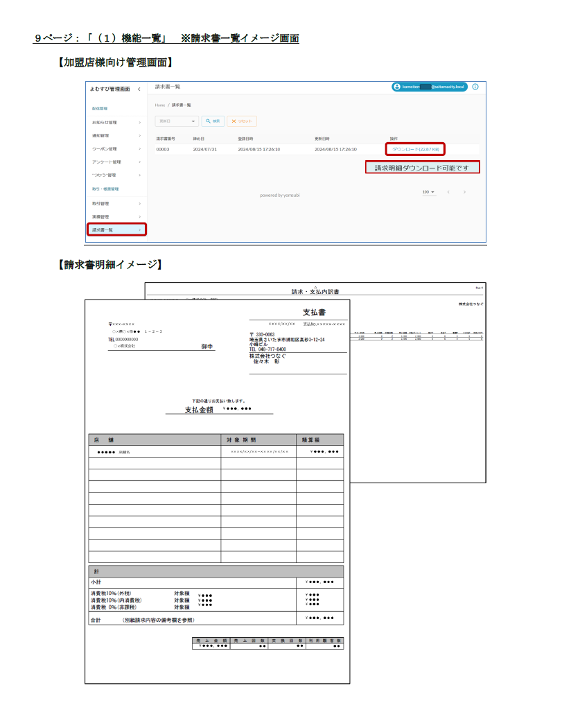The image size is (571, 728).
Task: Click the Home breadcrumb link
Action: tap(160, 105)
